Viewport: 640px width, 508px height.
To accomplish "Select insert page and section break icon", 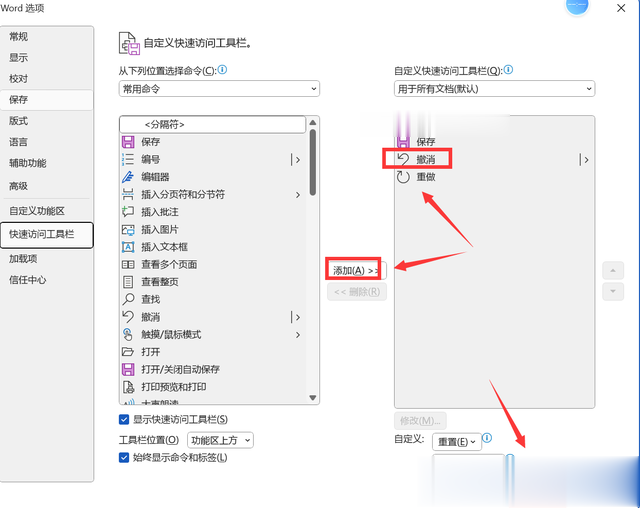I will point(128,195).
